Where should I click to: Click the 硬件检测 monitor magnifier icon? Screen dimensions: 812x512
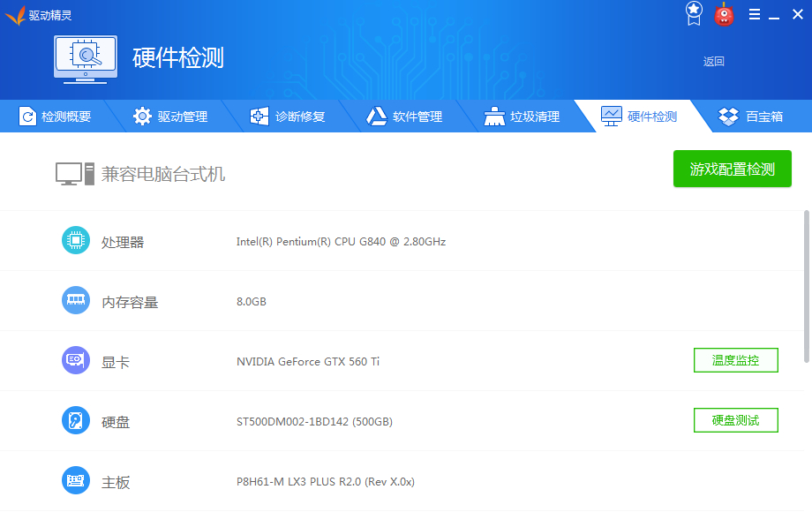[86, 59]
